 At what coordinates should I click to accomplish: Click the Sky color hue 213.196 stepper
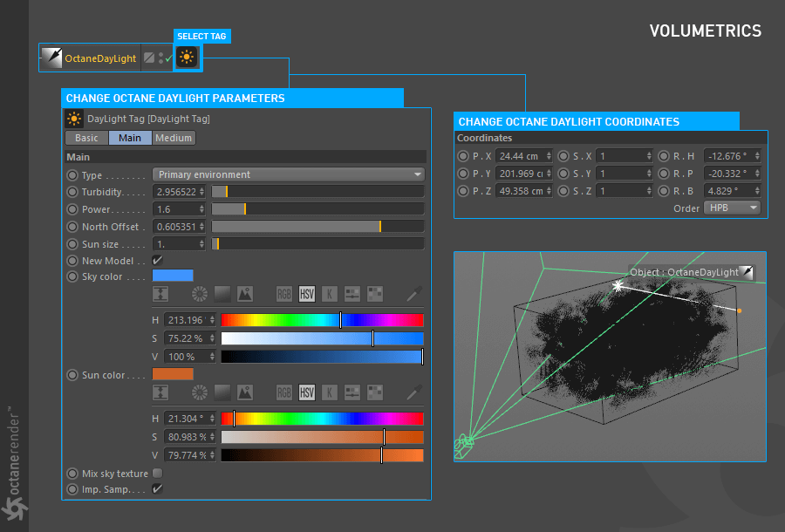(x=212, y=320)
